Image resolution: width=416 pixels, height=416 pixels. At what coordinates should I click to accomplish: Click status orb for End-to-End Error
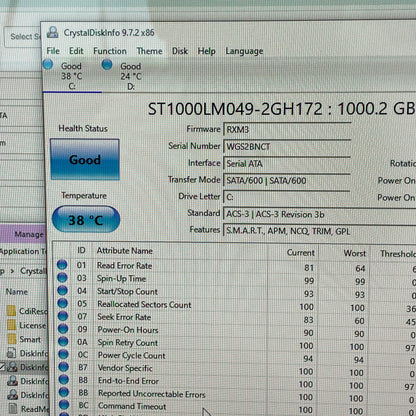[64, 379]
